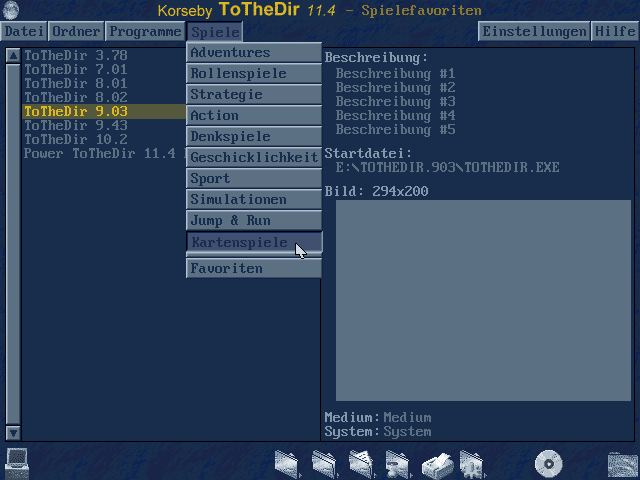Click the list's vertical scrollbar track
This screenshot has width=640, height=480.
[x=13, y=244]
